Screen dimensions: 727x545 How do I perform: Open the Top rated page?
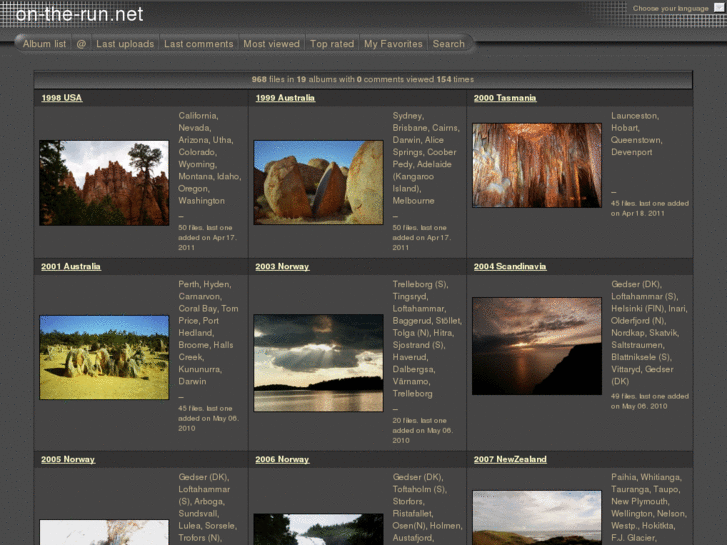coord(332,44)
